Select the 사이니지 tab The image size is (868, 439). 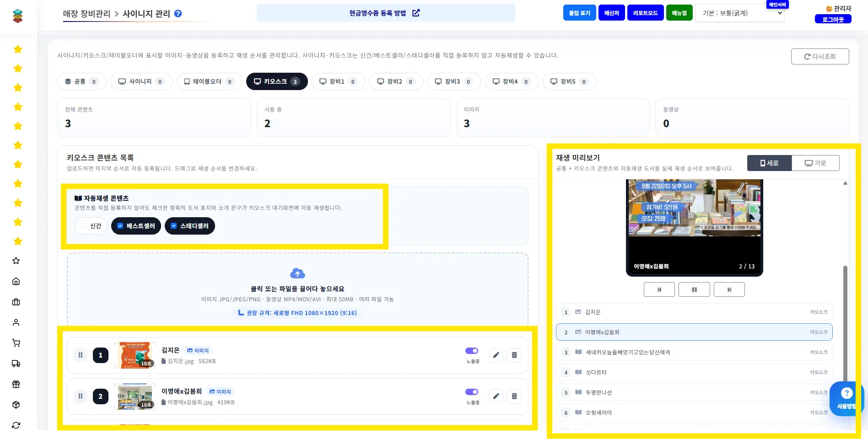click(141, 81)
